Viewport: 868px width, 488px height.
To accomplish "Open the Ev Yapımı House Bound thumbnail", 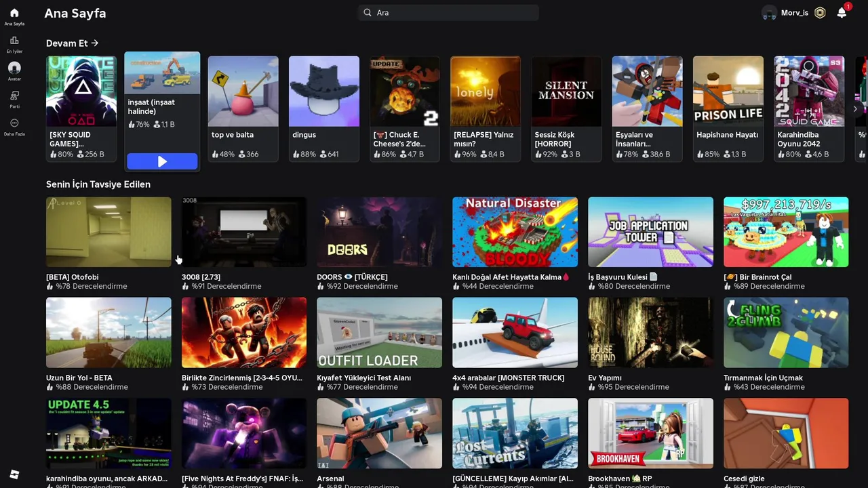I will pos(650,333).
